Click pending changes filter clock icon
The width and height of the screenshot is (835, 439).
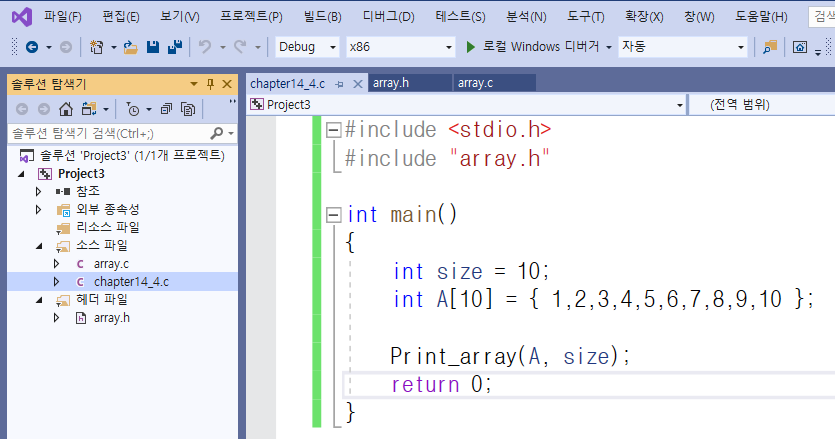point(133,109)
